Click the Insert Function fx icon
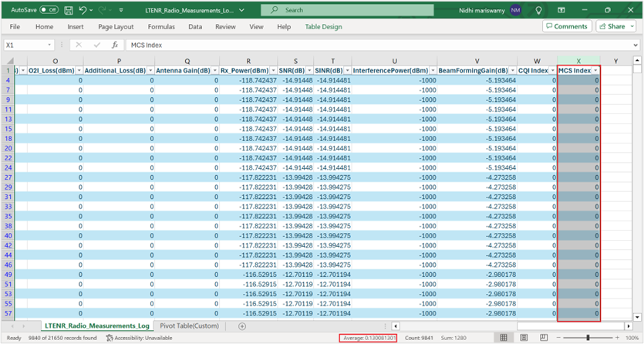 point(113,46)
